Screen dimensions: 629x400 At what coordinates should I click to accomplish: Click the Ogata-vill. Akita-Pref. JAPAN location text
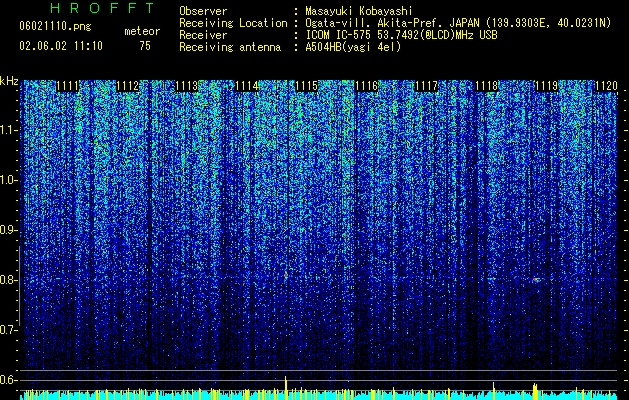point(390,23)
